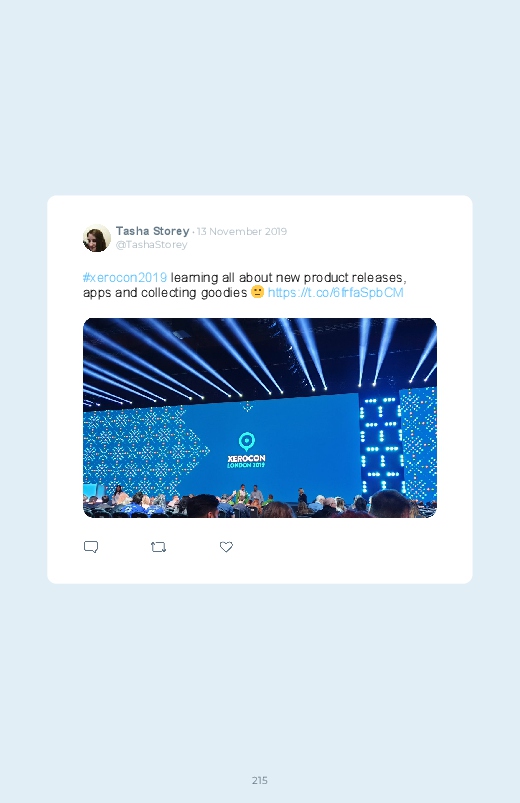The width and height of the screenshot is (520, 803).
Task: Click the reply speech bubble icon
Action: point(91,547)
